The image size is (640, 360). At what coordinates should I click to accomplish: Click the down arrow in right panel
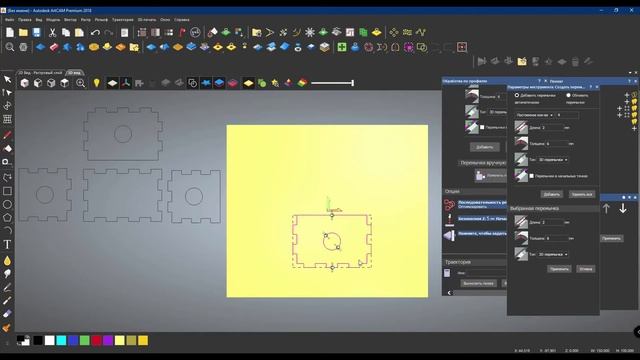pos(623,209)
